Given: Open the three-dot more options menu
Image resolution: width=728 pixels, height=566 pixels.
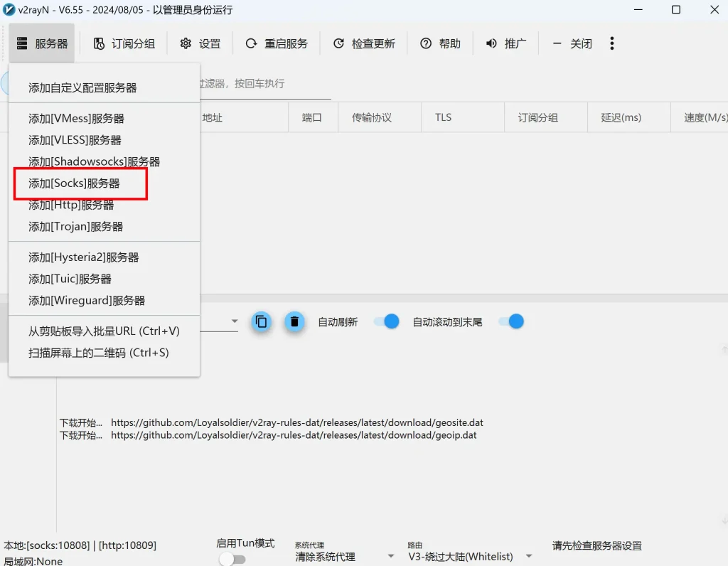Looking at the screenshot, I should click(611, 43).
